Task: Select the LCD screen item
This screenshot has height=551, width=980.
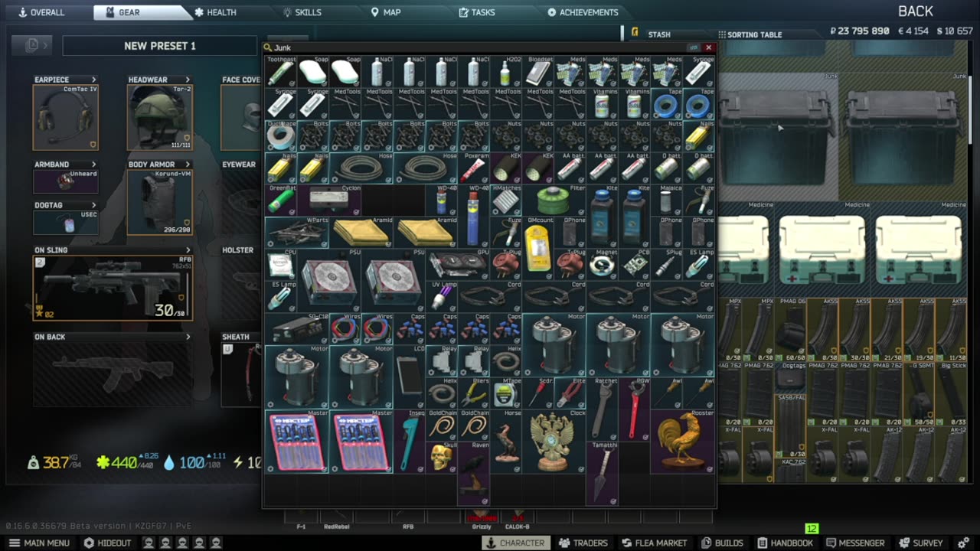Action: (410, 377)
